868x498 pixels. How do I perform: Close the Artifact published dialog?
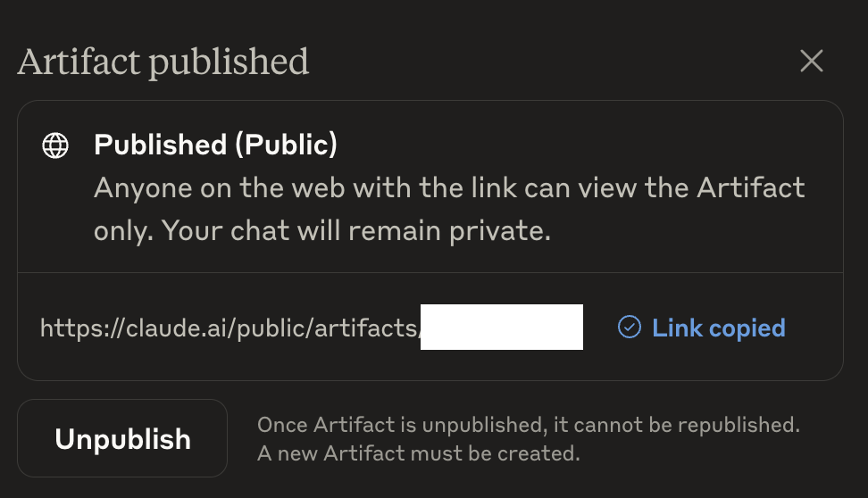pos(812,61)
